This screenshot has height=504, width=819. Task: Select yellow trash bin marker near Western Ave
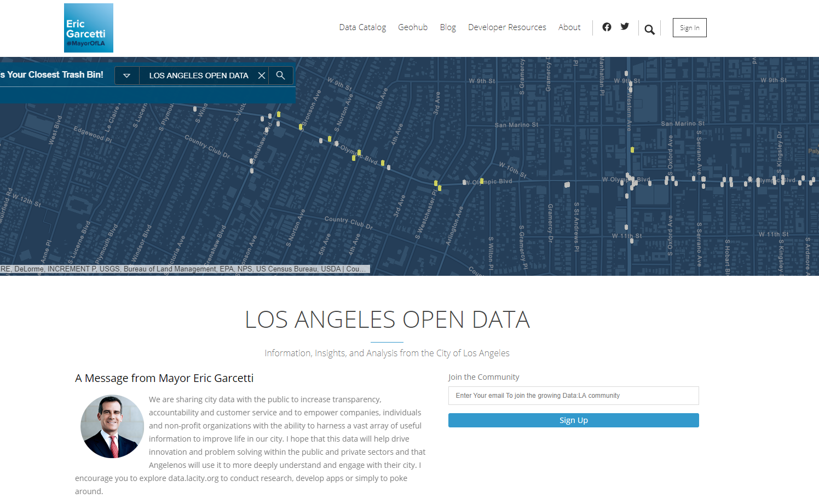pos(632,149)
